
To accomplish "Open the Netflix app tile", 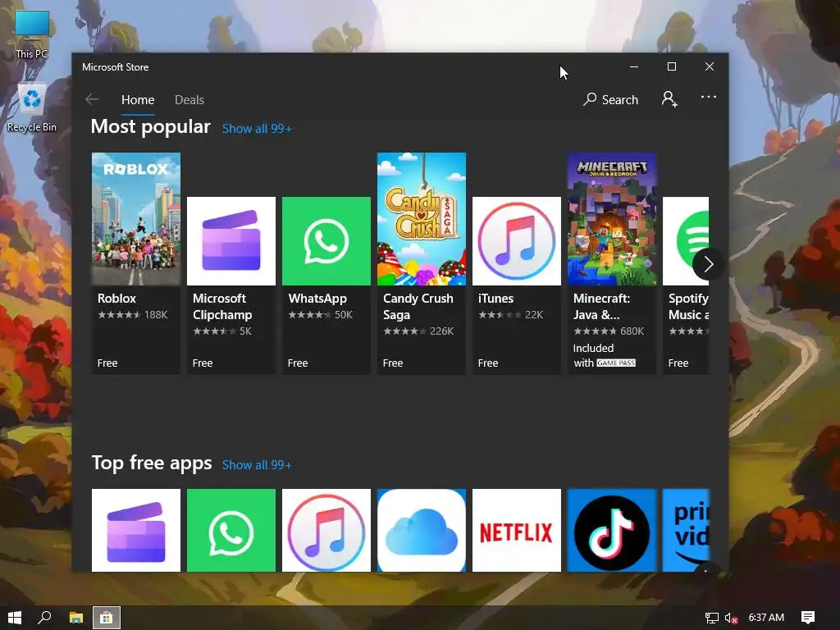I will pyautogui.click(x=517, y=531).
